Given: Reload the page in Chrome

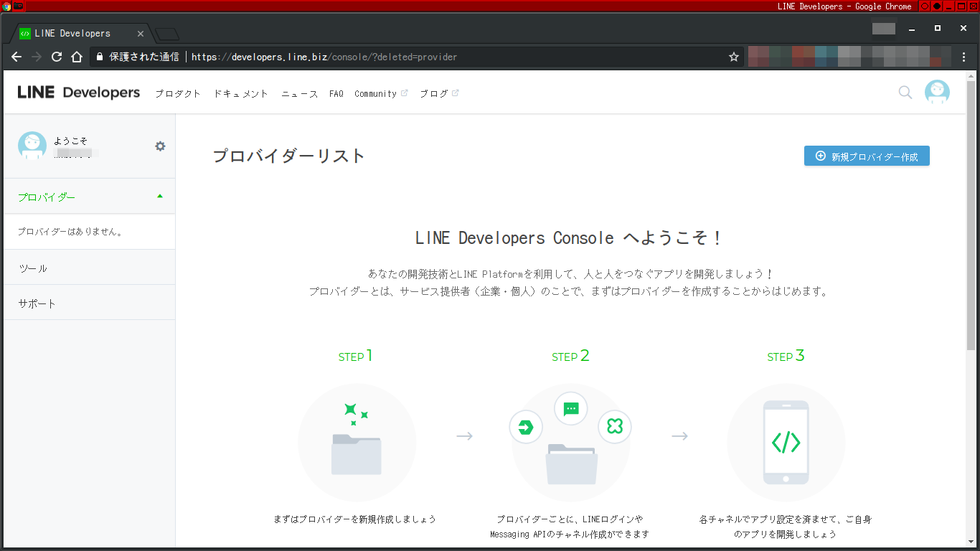Looking at the screenshot, I should point(57,57).
